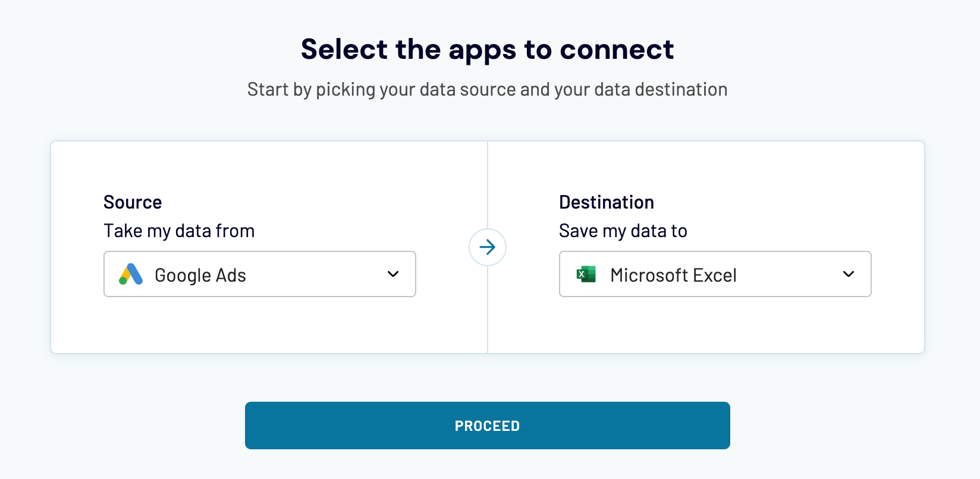Open the destination app dropdown showing Microsoft Excel
The image size is (980, 479).
[715, 274]
